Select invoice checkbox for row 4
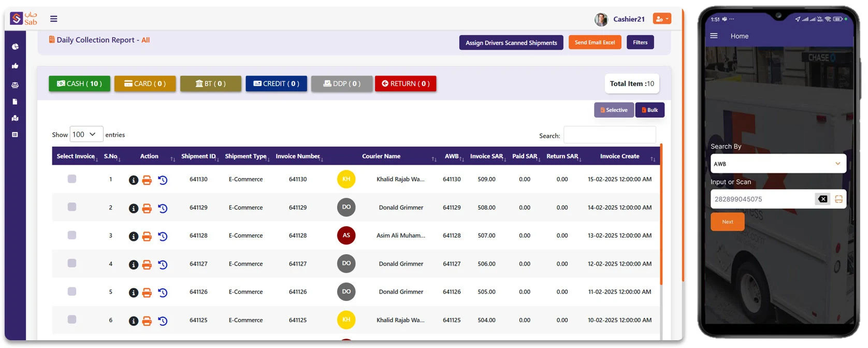 (x=72, y=263)
